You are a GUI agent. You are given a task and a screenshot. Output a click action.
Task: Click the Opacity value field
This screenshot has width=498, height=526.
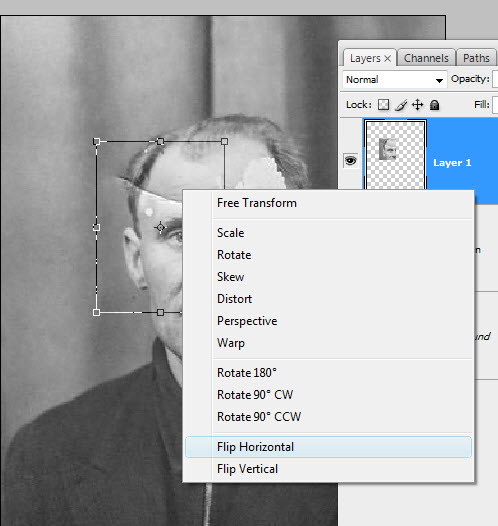(x=495, y=79)
